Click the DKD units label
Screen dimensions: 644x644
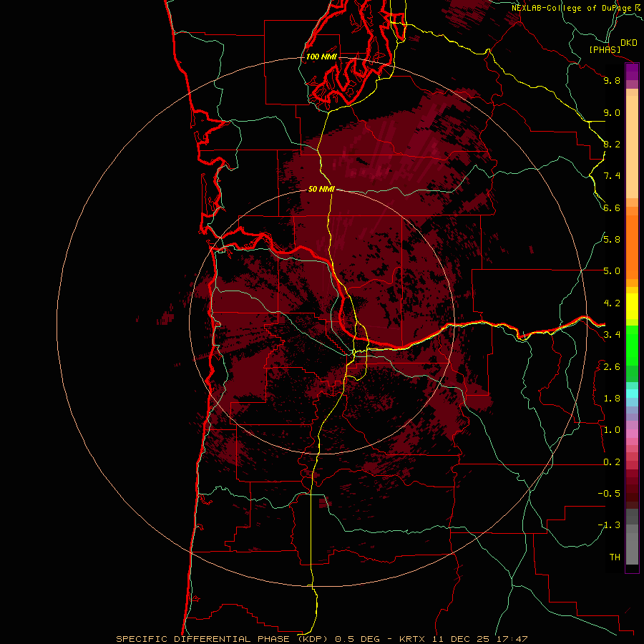click(x=629, y=43)
